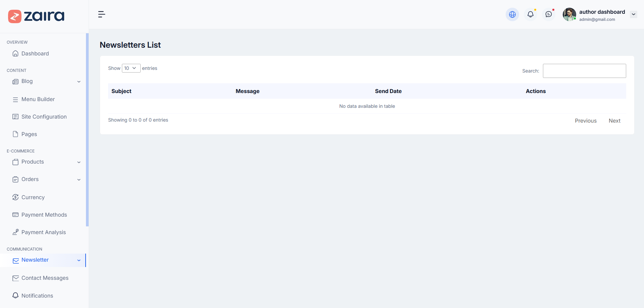Viewport: 644px width, 308px height.
Task: Click the Zaira logo
Action: pos(36,16)
